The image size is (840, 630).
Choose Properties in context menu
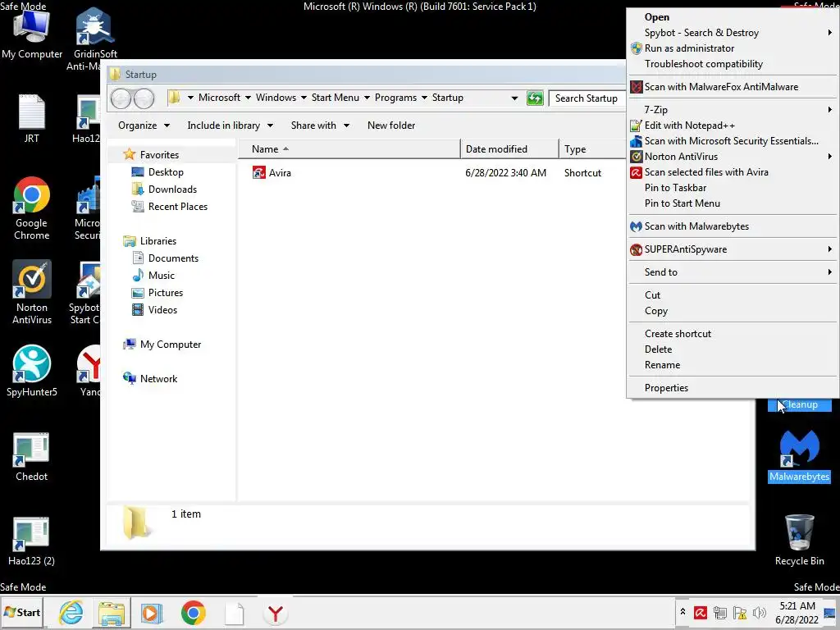(732, 388)
